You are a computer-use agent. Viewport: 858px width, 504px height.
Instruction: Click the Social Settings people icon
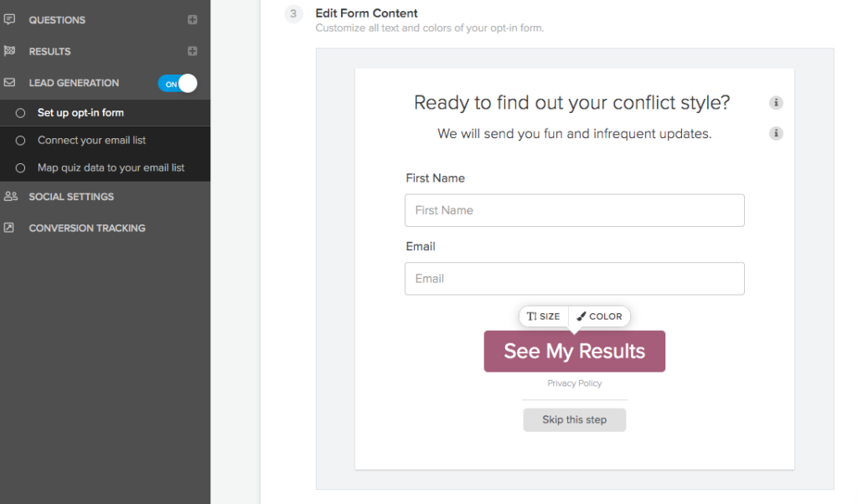pos(10,196)
